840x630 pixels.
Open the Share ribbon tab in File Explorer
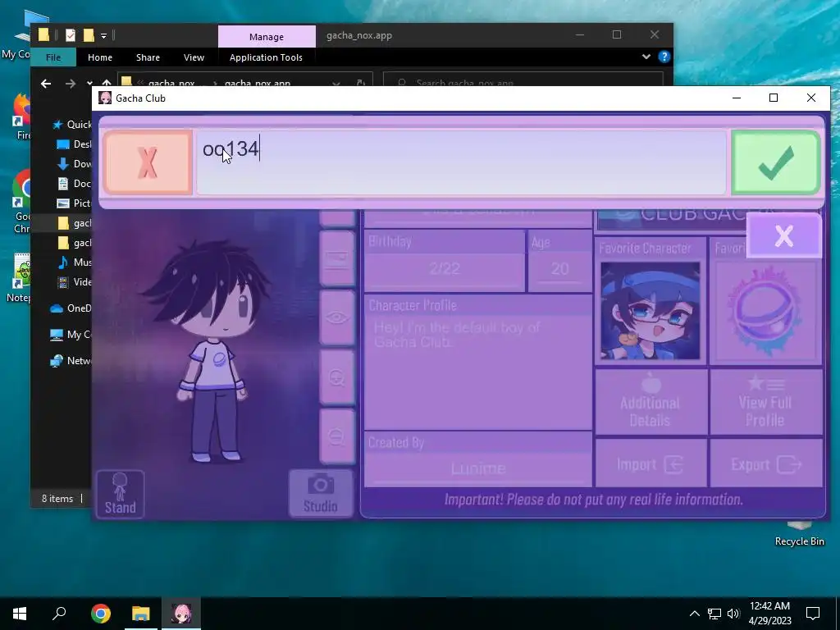coord(148,57)
